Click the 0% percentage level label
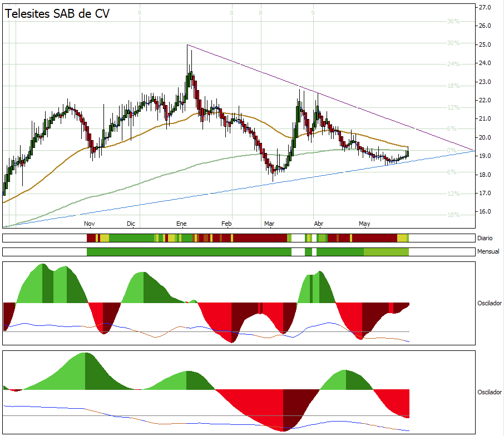Image resolution: width=504 pixels, height=436 pixels. click(x=452, y=150)
